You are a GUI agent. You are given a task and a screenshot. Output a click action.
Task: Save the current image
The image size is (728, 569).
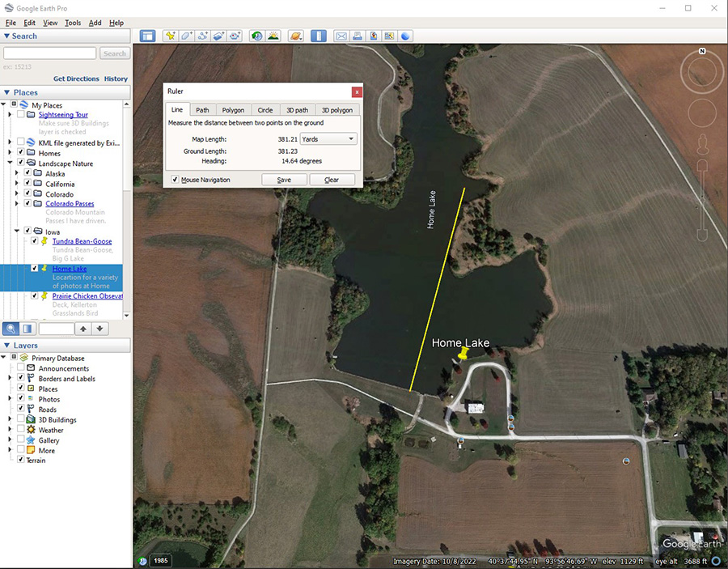coord(373,36)
